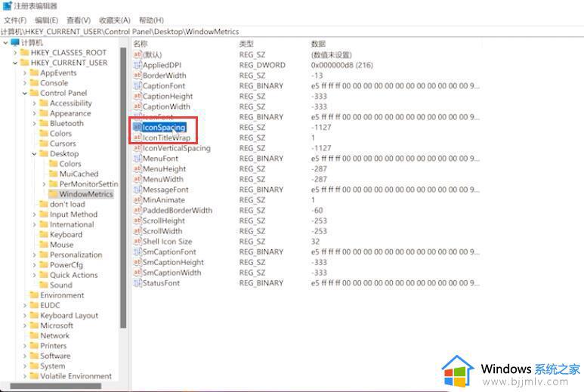Click the Environment folder icon
The image size is (584, 392).
point(34,295)
